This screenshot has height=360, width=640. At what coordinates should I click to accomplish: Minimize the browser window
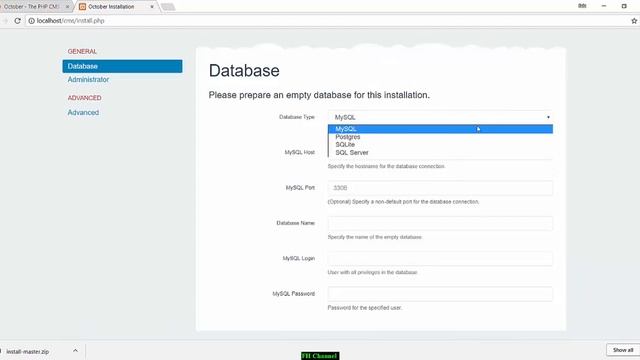(604, 6)
